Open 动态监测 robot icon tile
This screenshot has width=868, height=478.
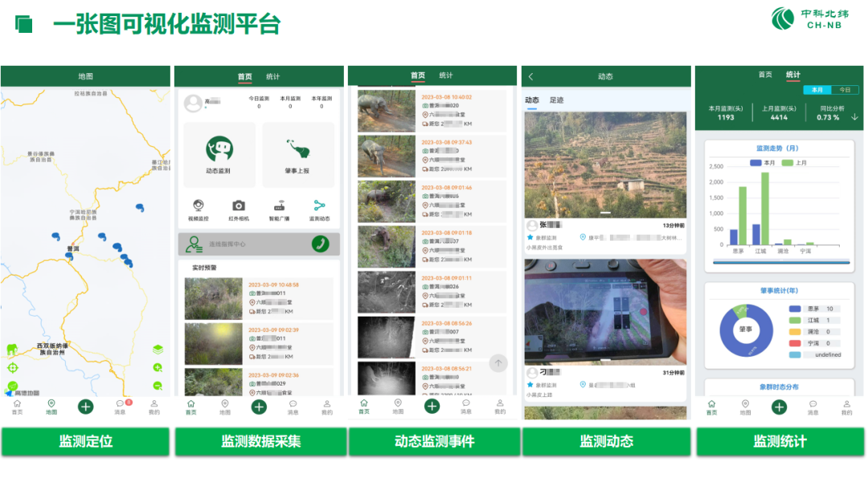coord(219,154)
